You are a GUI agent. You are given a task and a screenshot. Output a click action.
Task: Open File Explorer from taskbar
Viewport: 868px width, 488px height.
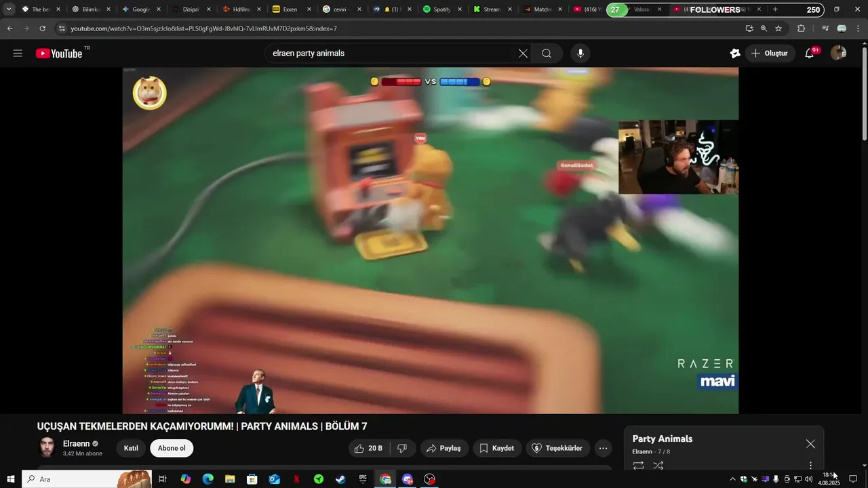(230, 479)
